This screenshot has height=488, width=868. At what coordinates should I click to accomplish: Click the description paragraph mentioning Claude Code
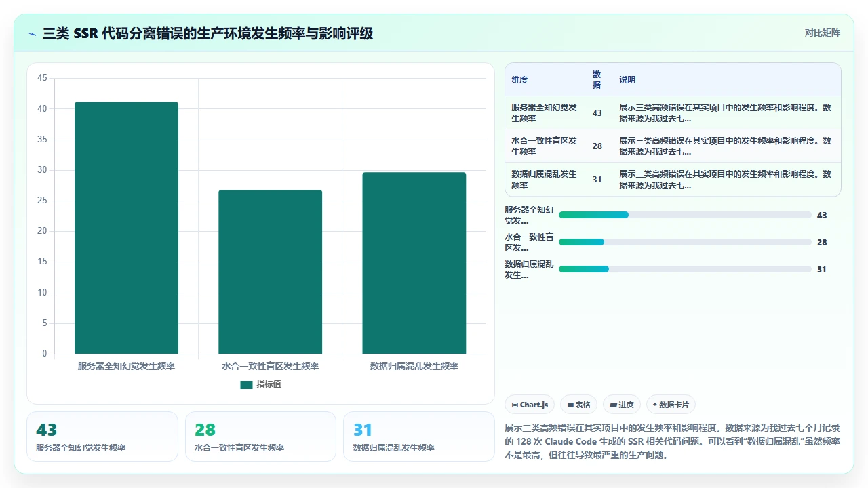pyautogui.click(x=673, y=441)
